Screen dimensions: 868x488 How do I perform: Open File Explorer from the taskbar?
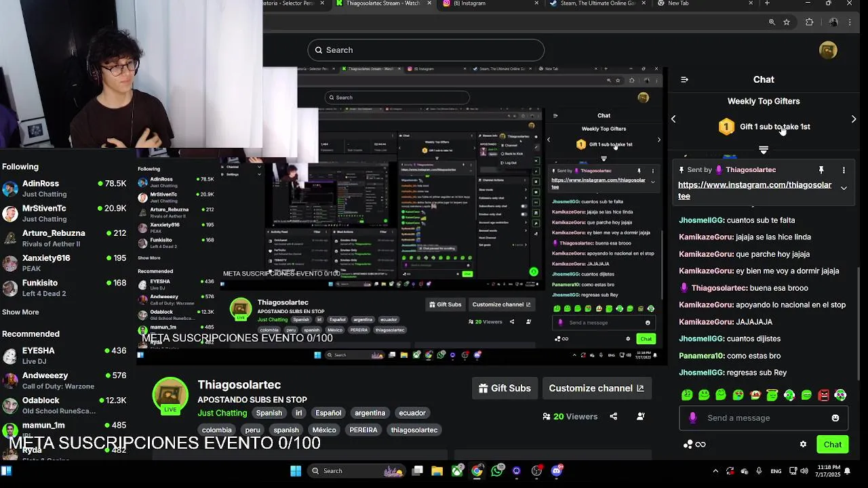(437, 471)
